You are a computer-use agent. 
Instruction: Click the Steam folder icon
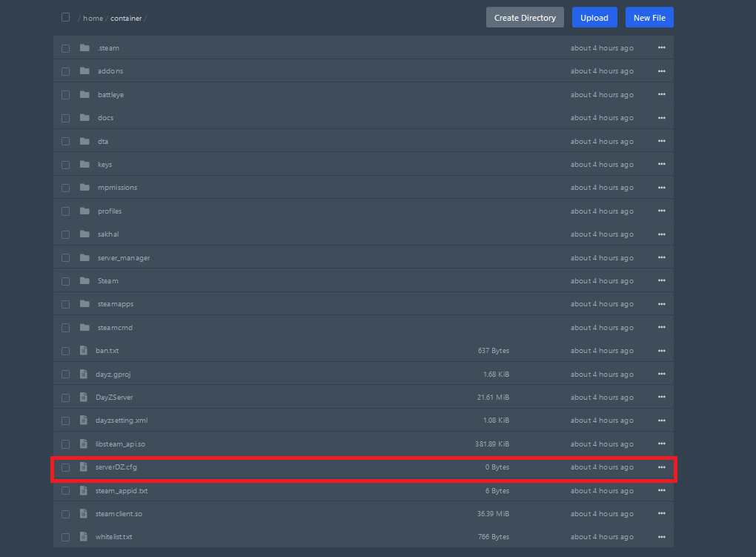click(84, 281)
